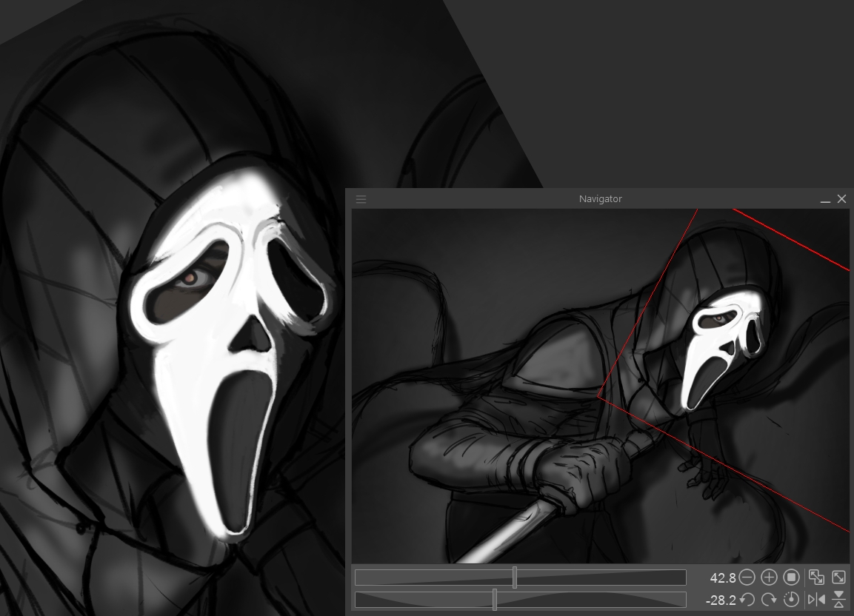Click the zoom value 42.8 field
The width and height of the screenshot is (854, 616).
722,577
